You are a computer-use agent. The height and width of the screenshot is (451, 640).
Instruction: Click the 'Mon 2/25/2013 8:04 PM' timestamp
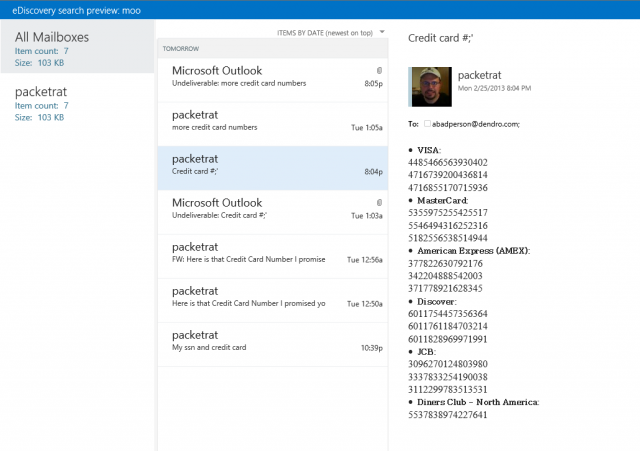point(494,88)
